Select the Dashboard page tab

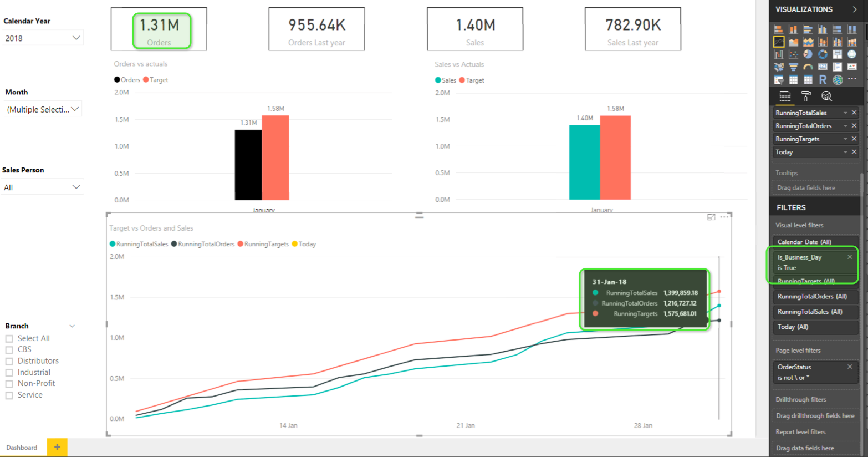tap(22, 448)
